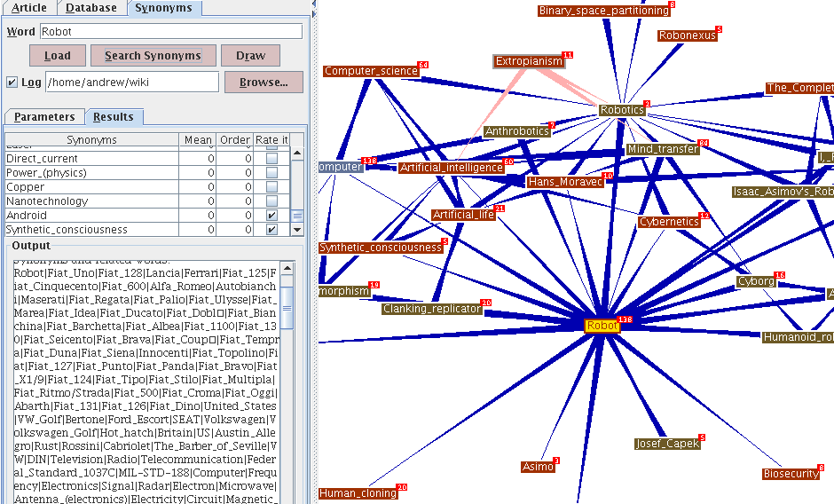834x504 pixels.
Task: Uncheck Rate it for Android row
Action: 271,216
